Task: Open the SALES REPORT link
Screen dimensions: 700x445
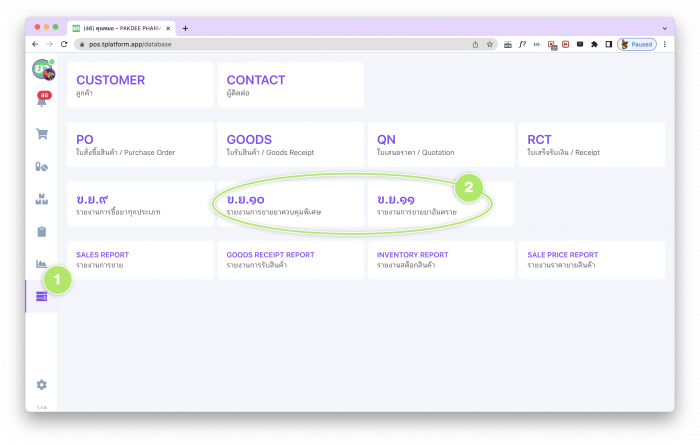Action: pos(140,259)
